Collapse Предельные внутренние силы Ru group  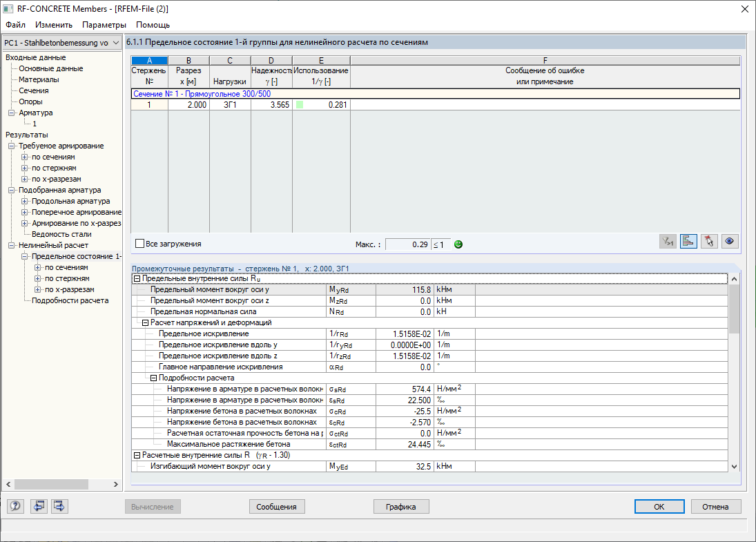pos(137,279)
